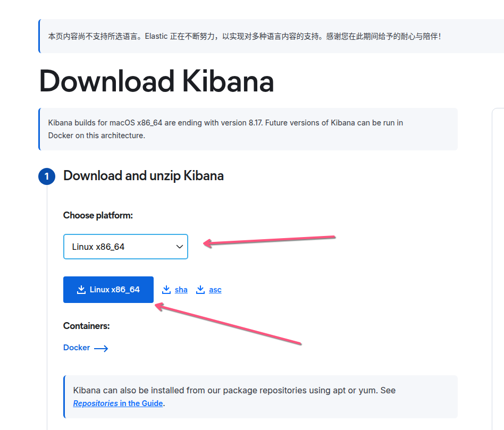504x430 pixels.
Task: Click the Download and unzip Kibana heading
Action: 144,176
